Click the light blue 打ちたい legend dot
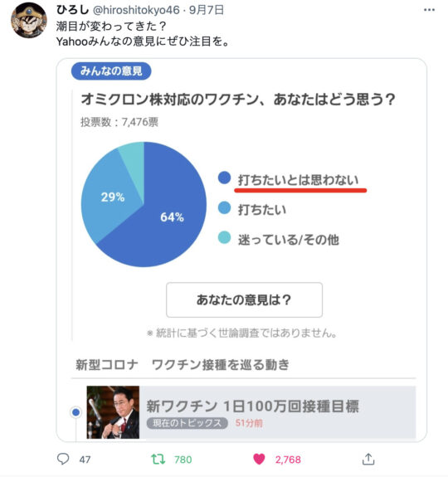 click(x=224, y=207)
